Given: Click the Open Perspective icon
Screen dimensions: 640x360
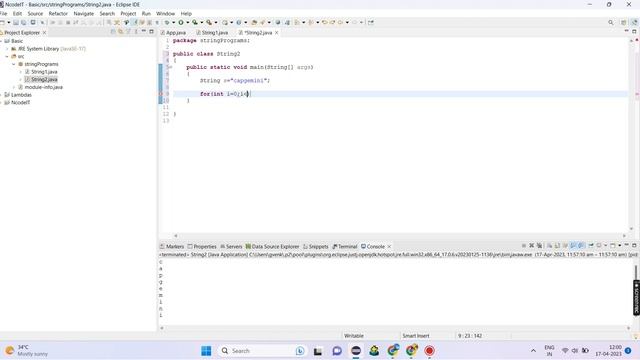Looking at the screenshot, I should pyautogui.click(x=624, y=22).
